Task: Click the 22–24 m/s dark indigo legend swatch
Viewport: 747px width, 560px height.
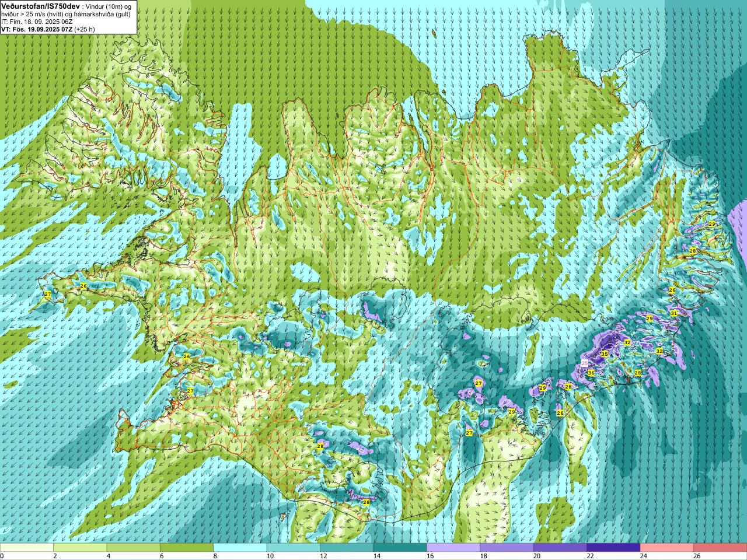Action: [613, 548]
